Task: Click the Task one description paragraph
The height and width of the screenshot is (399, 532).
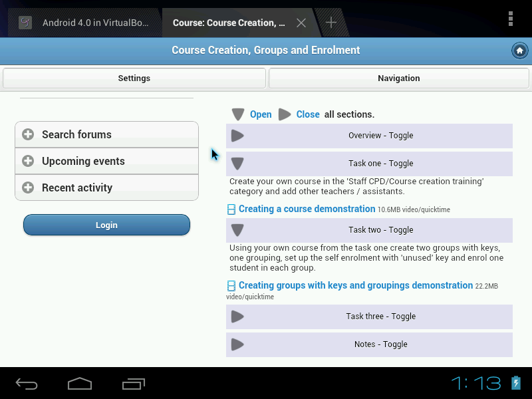Action: pyautogui.click(x=356, y=186)
